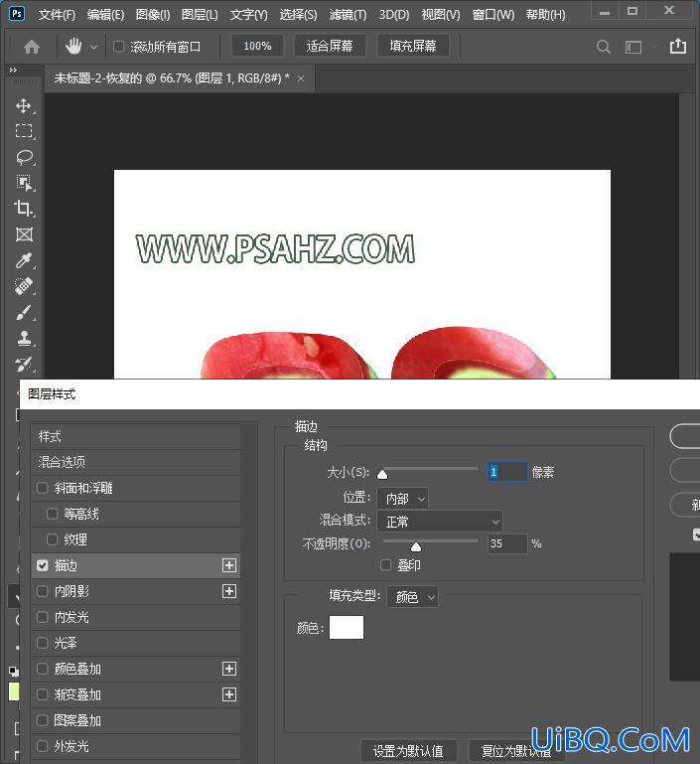This screenshot has height=764, width=700.
Task: Click the Home icon in options bar
Action: pos(32,47)
